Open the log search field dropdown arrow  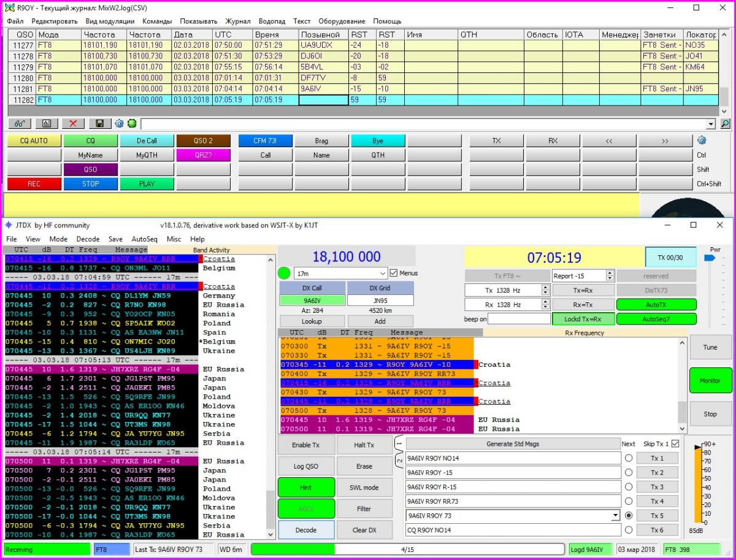point(711,124)
